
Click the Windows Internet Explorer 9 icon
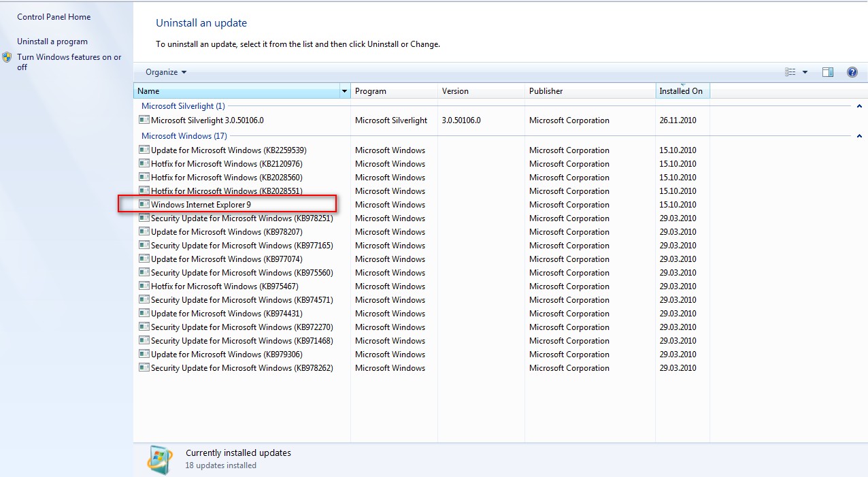tap(144, 204)
